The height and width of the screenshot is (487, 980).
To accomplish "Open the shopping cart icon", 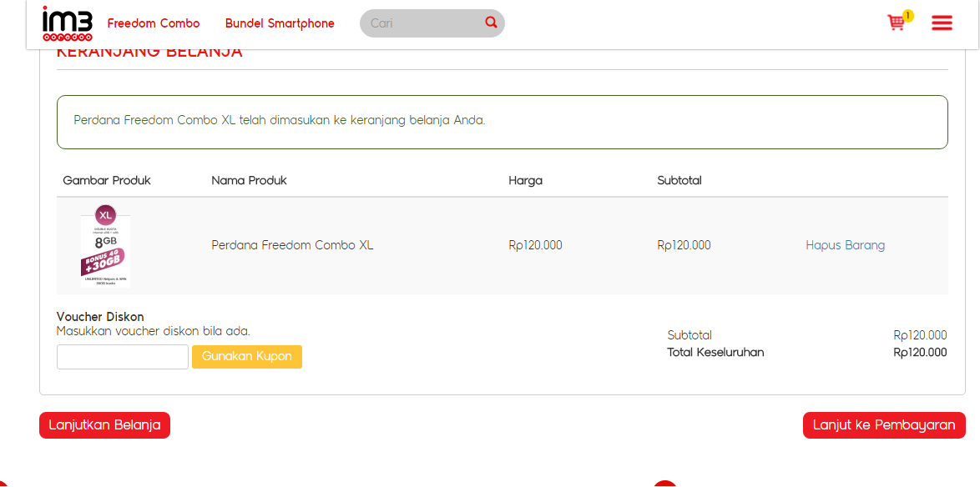I will point(896,23).
